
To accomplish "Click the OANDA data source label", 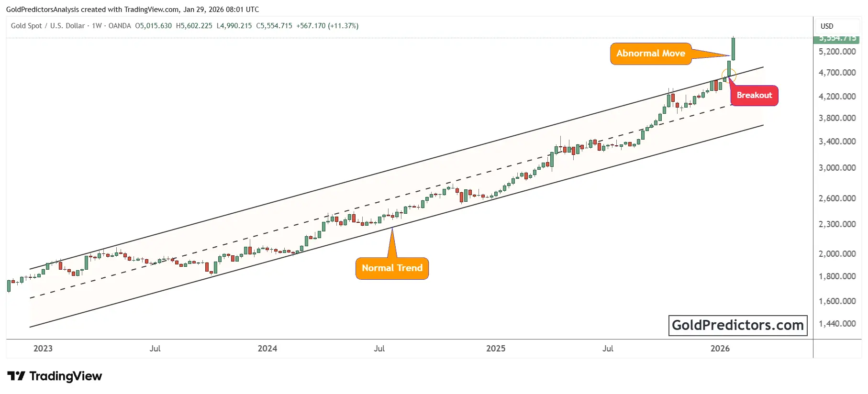I will click(x=120, y=26).
